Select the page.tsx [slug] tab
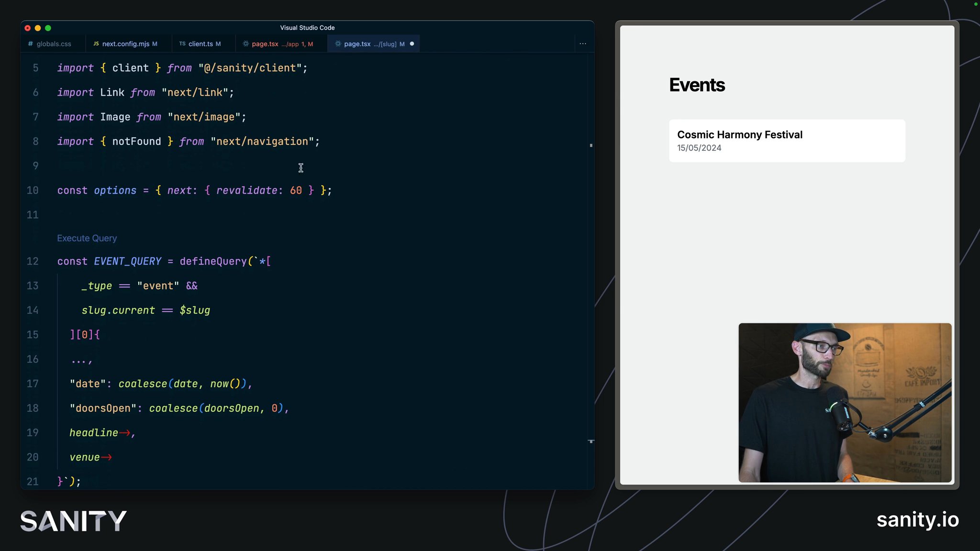The height and width of the screenshot is (551, 980). [x=374, y=44]
